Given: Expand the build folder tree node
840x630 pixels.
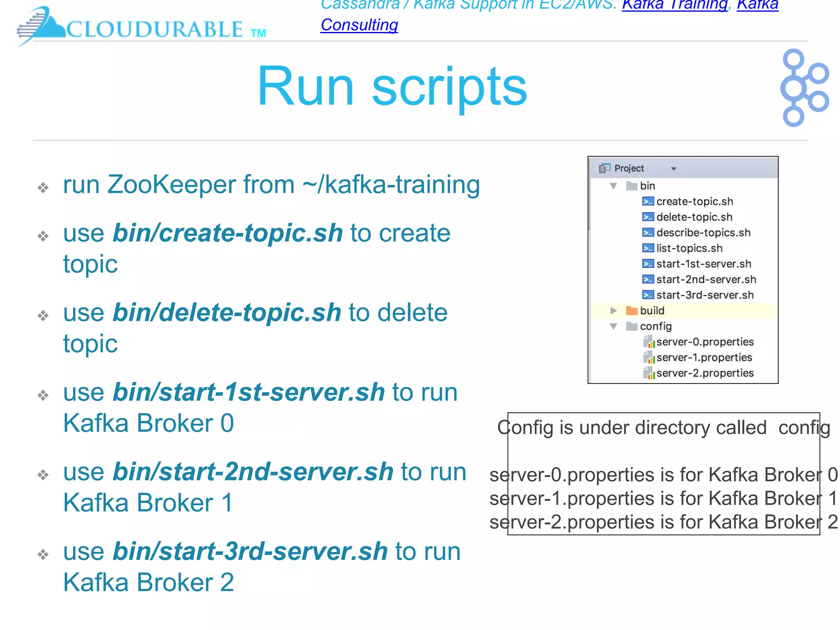Looking at the screenshot, I should [x=614, y=310].
